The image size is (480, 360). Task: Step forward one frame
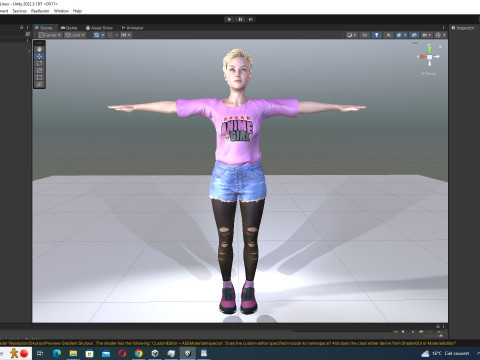(x=251, y=19)
